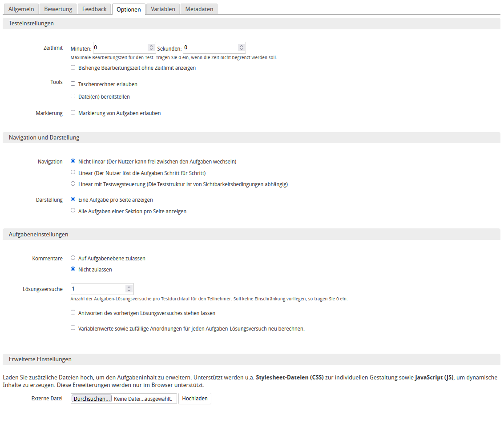Select 'Linear' navigation mode
The width and height of the screenshot is (504, 423).
(x=73, y=172)
